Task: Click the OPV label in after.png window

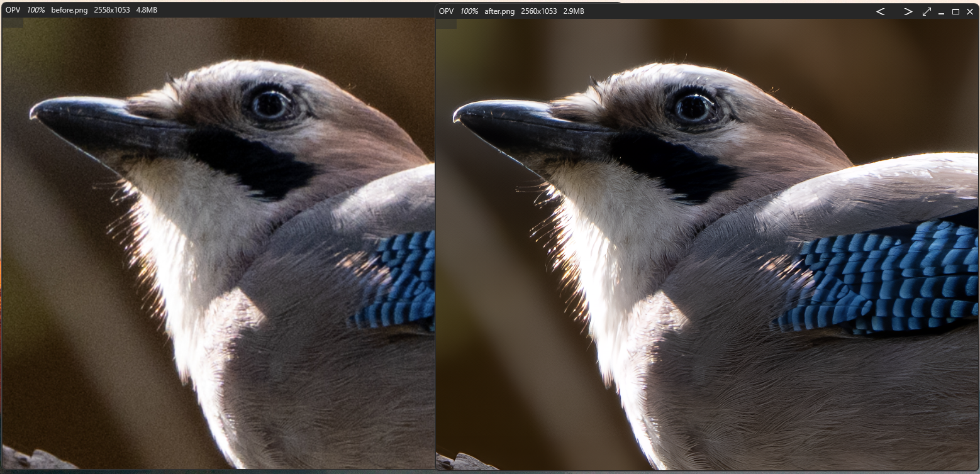Action: pos(446,11)
